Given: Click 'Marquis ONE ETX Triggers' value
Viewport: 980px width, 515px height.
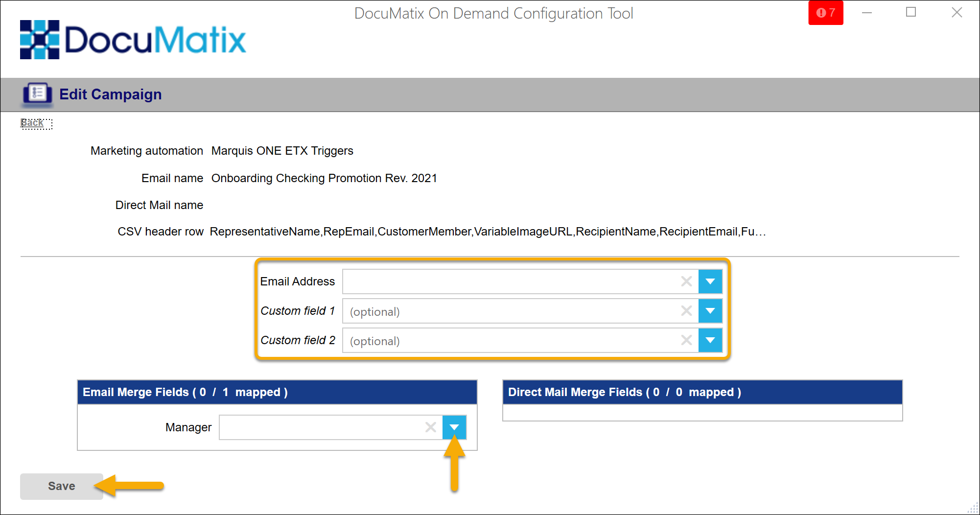Looking at the screenshot, I should 282,151.
